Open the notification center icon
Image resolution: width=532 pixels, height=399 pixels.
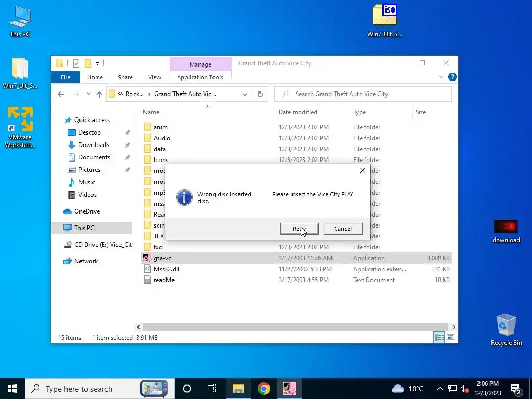pyautogui.click(x=516, y=389)
